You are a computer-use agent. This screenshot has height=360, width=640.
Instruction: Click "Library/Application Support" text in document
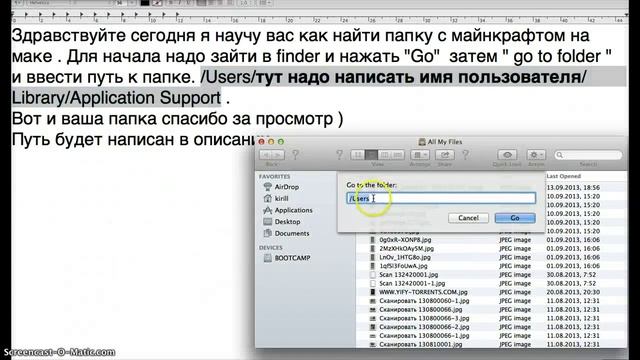[116, 98]
